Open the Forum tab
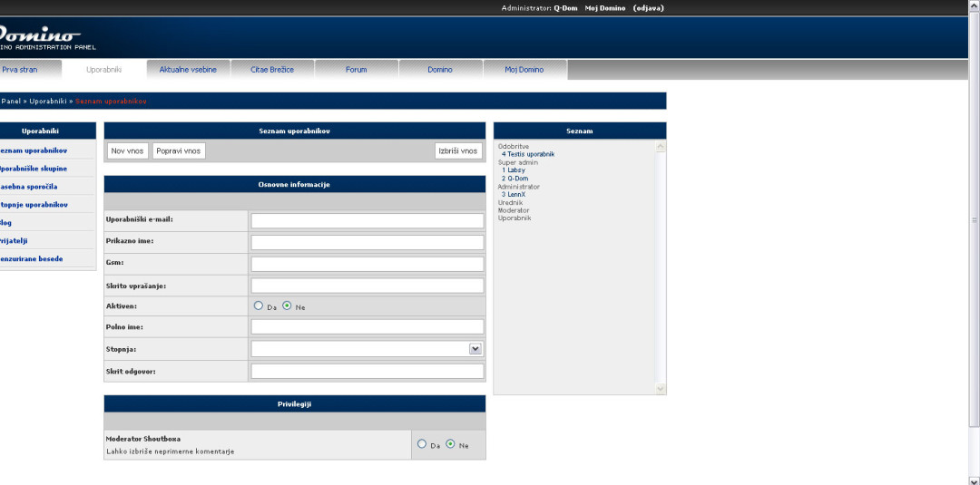This screenshot has height=485, width=980. pyautogui.click(x=356, y=70)
